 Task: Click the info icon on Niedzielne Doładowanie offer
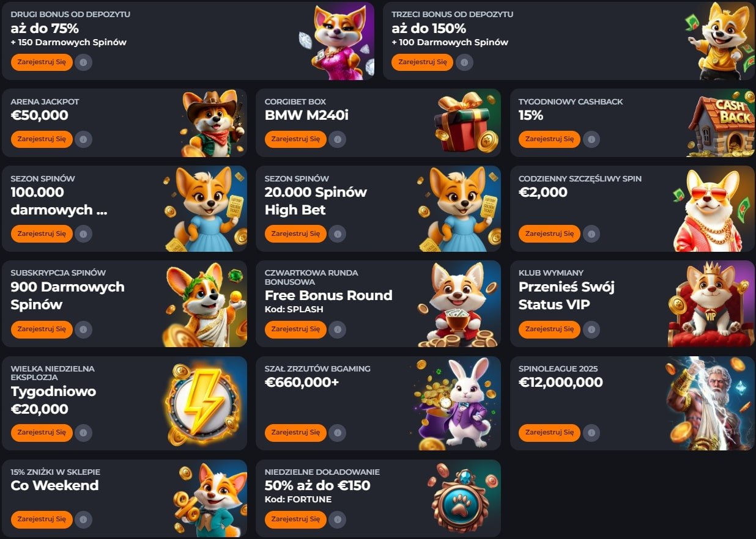coord(337,519)
